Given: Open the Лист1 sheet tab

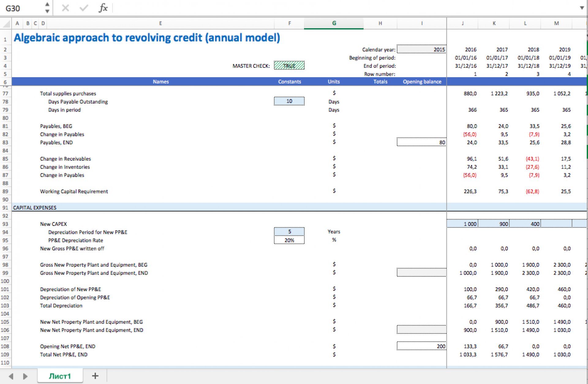Looking at the screenshot, I should click(60, 376).
